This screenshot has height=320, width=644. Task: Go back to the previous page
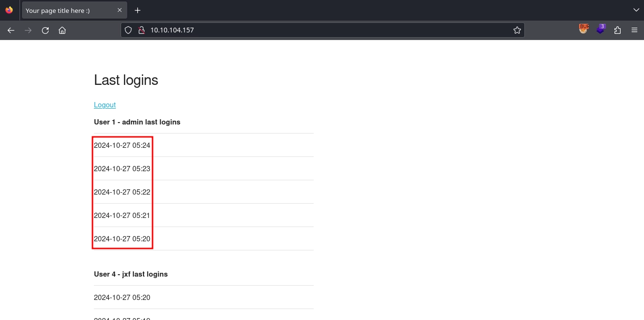click(x=11, y=30)
